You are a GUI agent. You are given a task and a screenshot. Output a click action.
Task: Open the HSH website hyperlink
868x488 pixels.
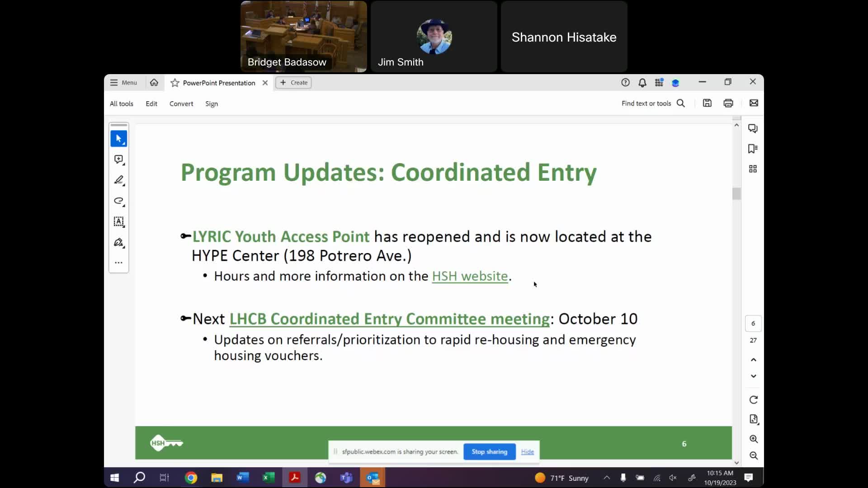470,276
